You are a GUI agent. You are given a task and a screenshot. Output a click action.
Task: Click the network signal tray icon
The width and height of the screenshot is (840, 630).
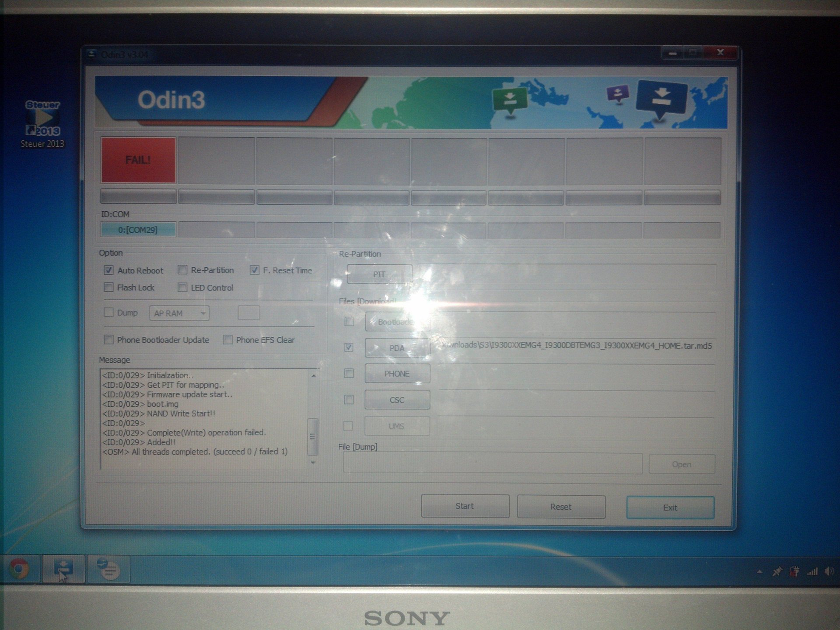(x=812, y=571)
